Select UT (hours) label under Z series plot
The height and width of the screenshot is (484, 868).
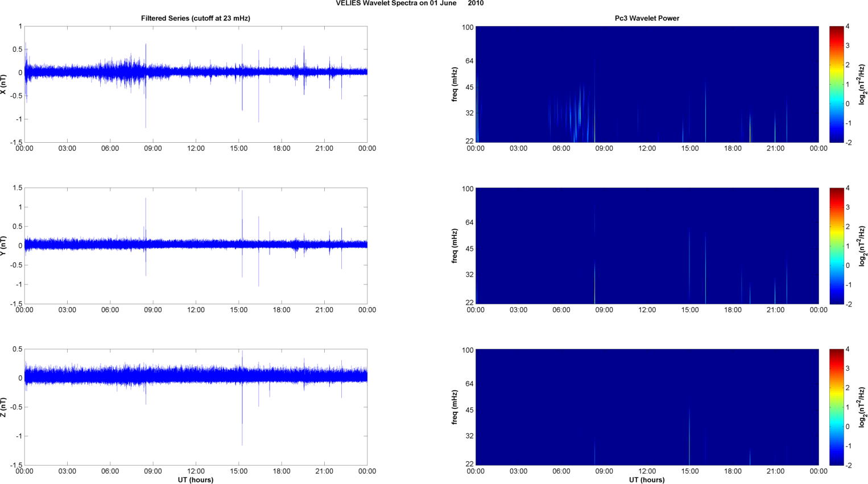tap(196, 479)
